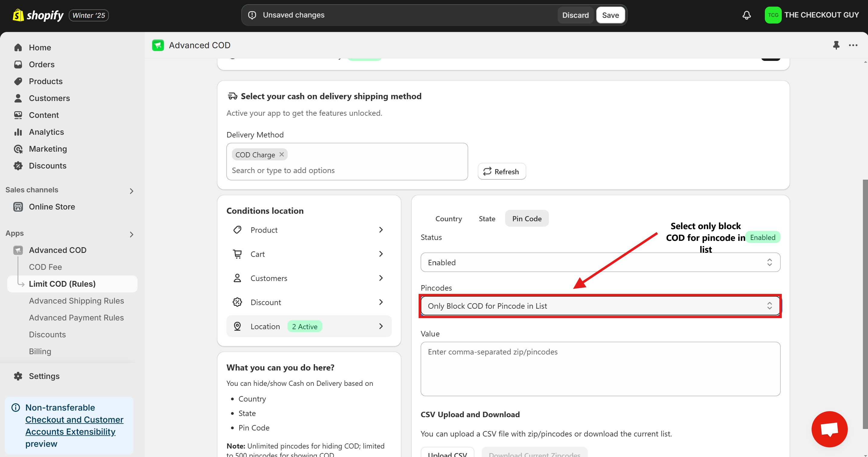Open Analytics in sidebar

(46, 132)
